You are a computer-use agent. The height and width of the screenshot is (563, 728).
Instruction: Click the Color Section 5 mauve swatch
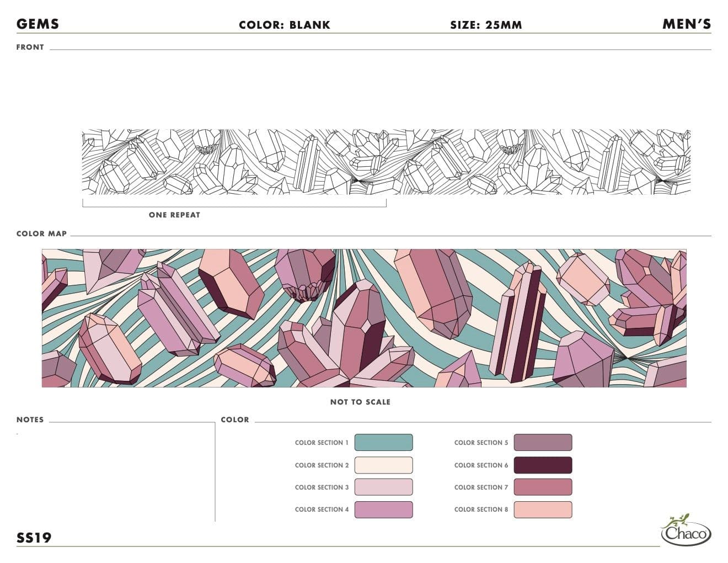coord(543,443)
